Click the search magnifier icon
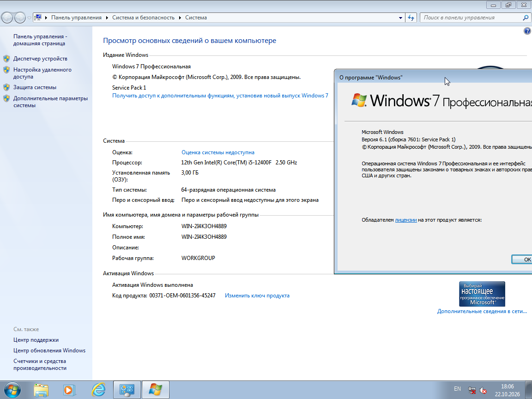The height and width of the screenshot is (399, 532). 526,18
